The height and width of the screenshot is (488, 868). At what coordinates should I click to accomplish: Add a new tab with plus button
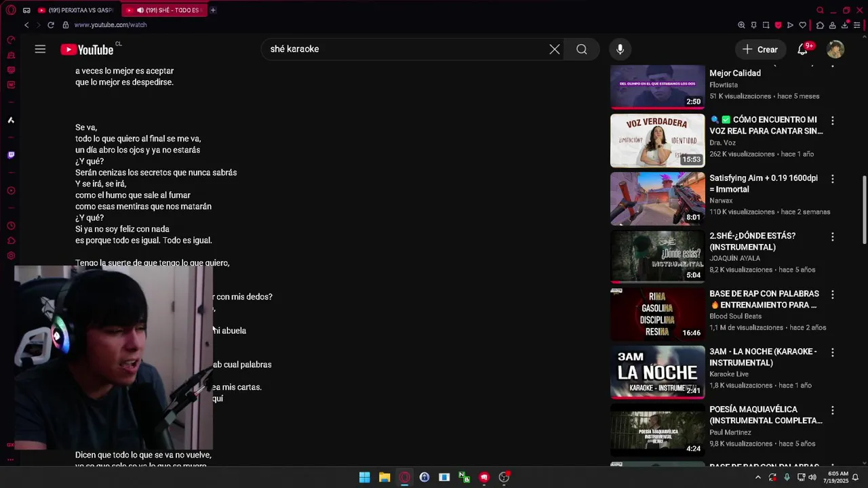[213, 10]
